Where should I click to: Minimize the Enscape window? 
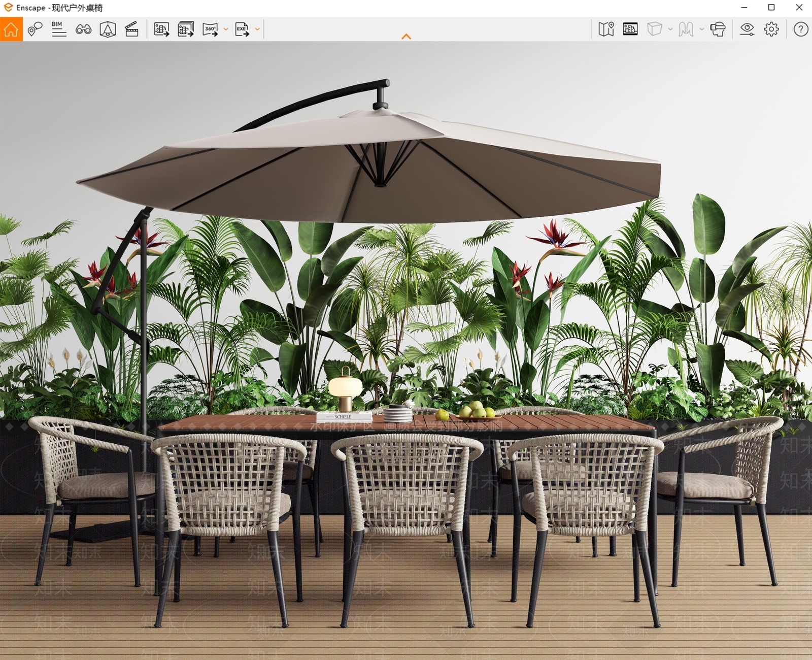pos(744,8)
